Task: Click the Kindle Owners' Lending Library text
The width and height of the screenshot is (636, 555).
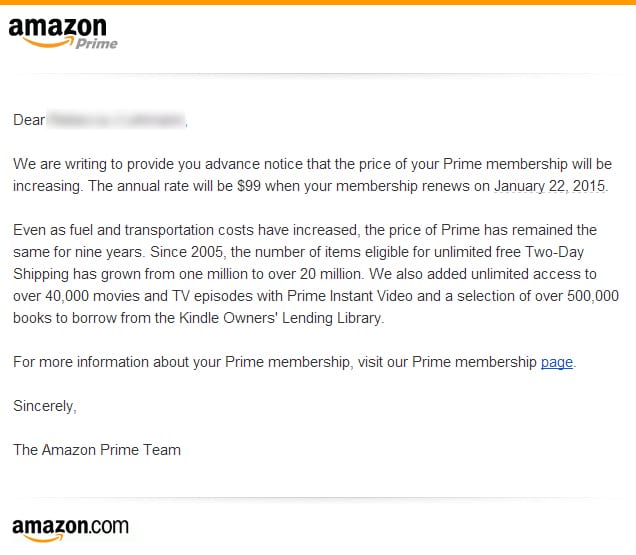Action: pyautogui.click(x=281, y=318)
